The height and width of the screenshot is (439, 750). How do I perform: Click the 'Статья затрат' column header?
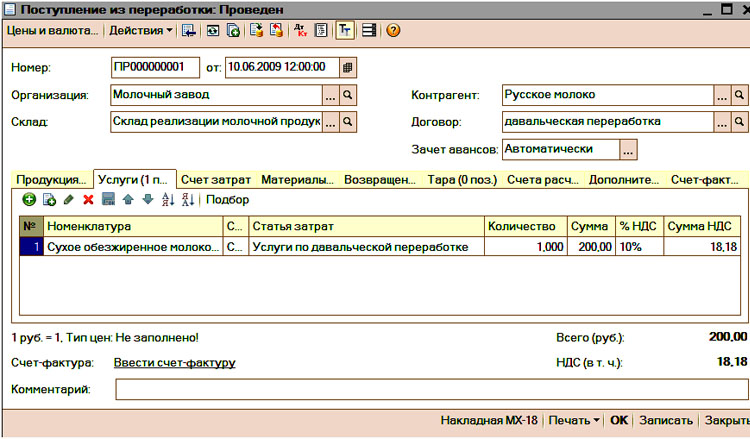point(366,226)
